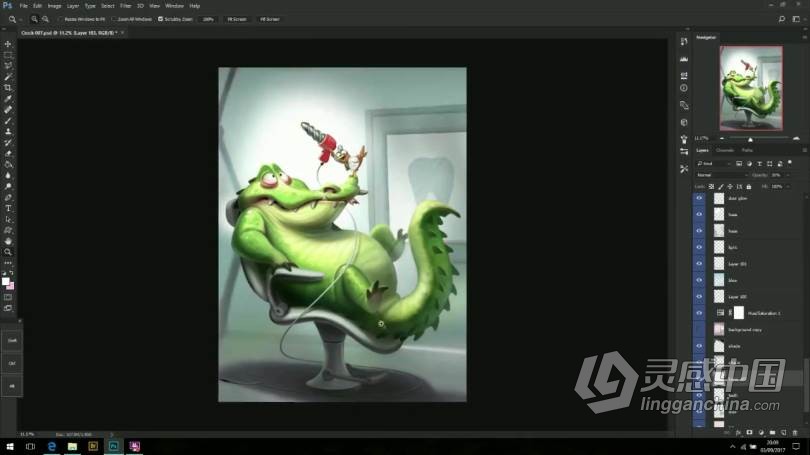Select the History Brush tool
Viewport: 810px width, 455px height.
pyautogui.click(x=8, y=142)
